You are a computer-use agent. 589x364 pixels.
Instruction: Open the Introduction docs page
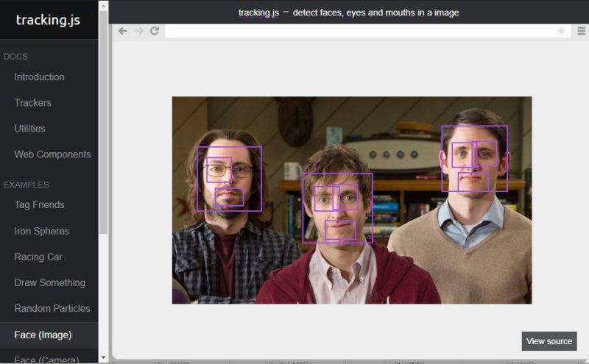[x=39, y=77]
